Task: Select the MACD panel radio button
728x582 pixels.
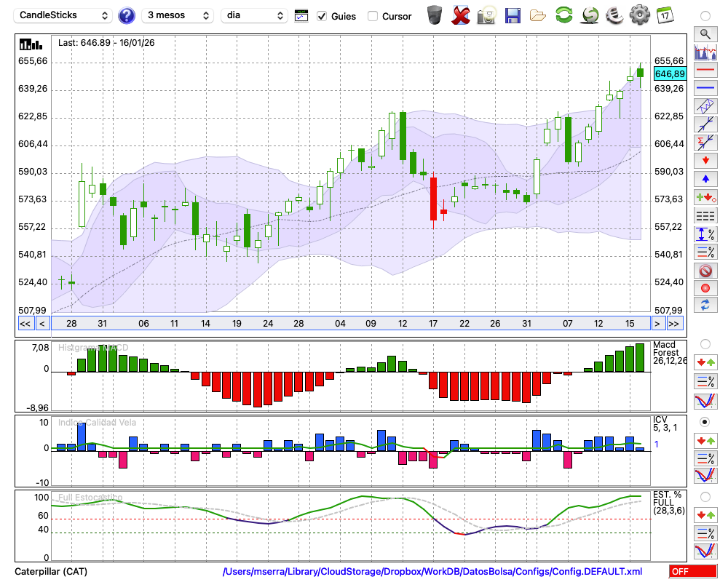Action: (x=705, y=344)
